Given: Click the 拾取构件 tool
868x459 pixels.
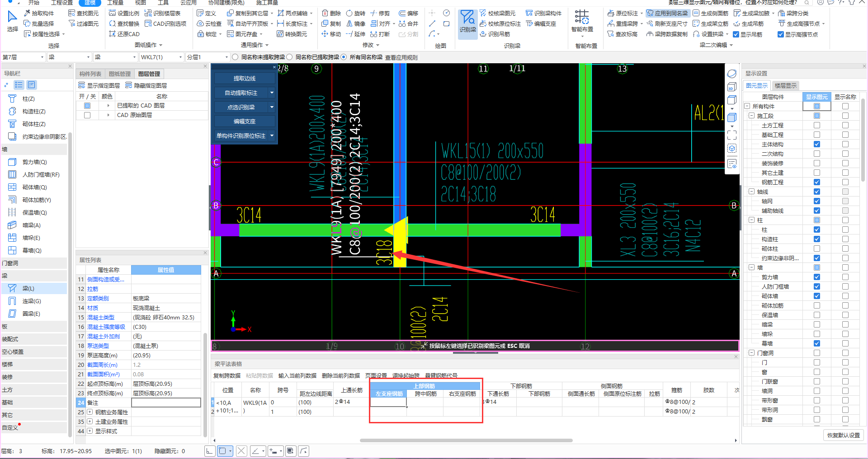Looking at the screenshot, I should coord(39,13).
